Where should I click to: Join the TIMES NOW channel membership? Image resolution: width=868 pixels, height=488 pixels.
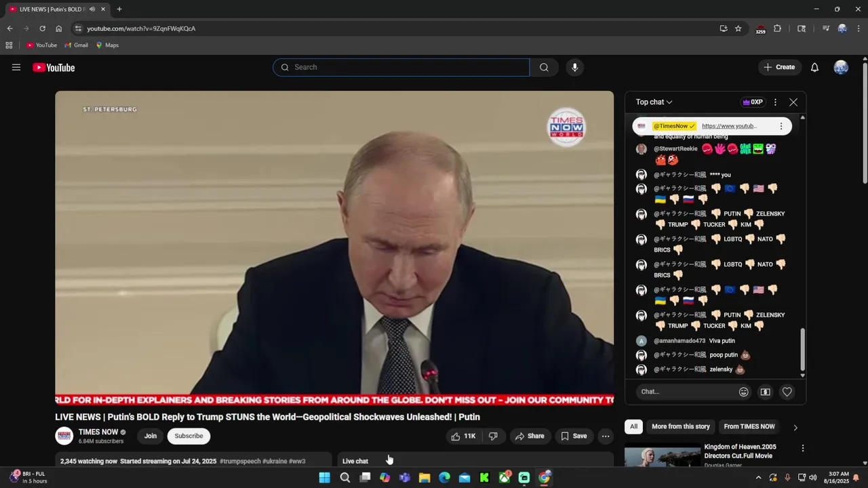coord(151,436)
